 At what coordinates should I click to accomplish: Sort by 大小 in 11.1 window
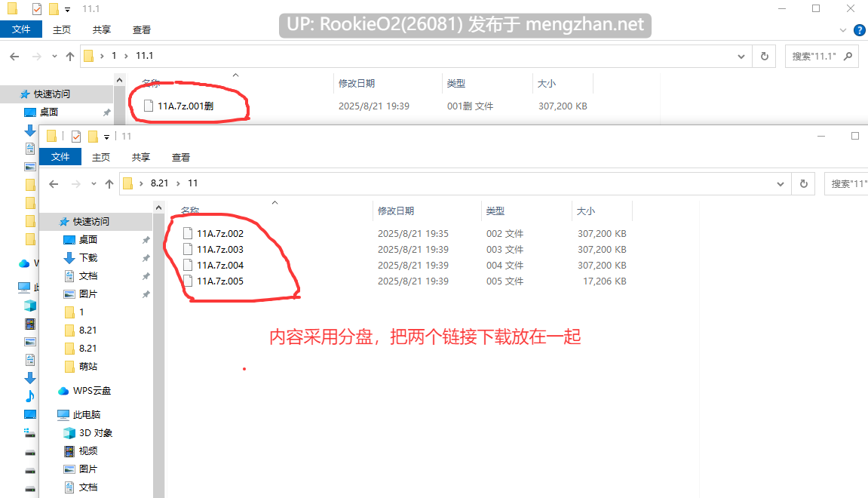coord(547,84)
